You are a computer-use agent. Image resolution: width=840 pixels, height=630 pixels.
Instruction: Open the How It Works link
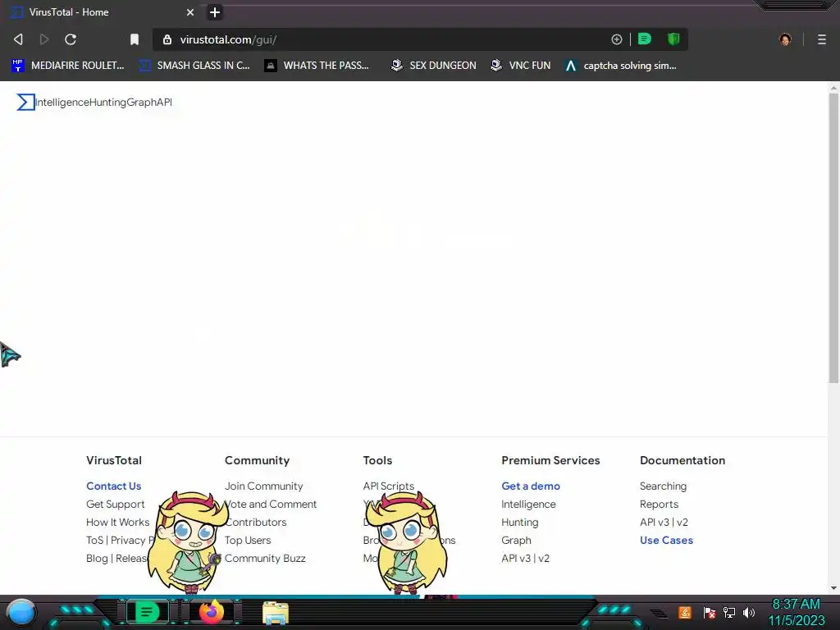[118, 523]
